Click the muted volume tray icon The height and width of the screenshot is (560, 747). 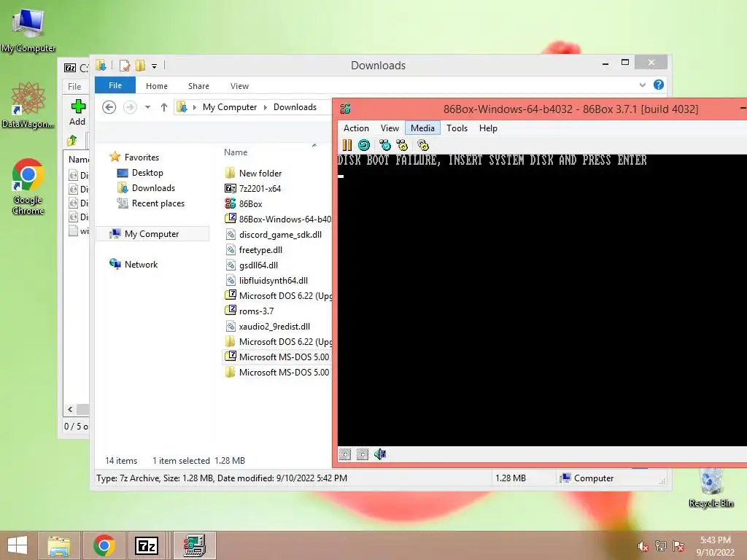pos(643,546)
